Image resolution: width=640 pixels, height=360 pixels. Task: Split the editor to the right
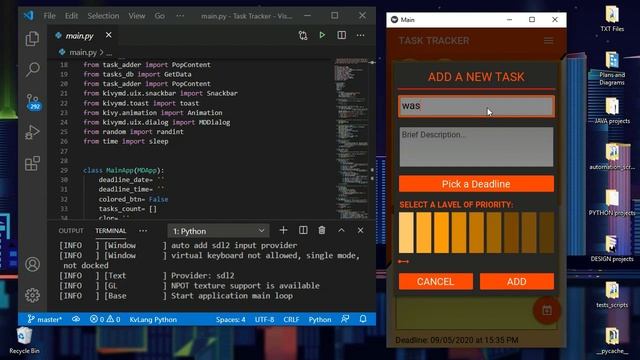342,35
